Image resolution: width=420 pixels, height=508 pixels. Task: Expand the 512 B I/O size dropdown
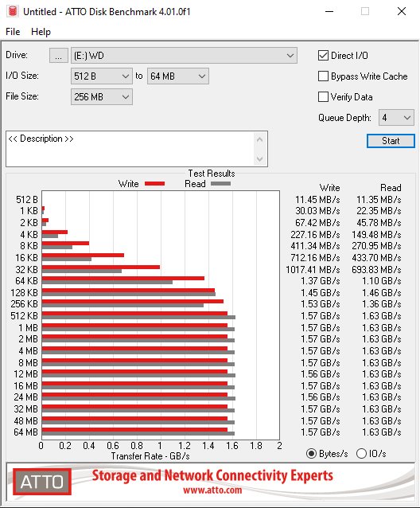click(x=102, y=76)
